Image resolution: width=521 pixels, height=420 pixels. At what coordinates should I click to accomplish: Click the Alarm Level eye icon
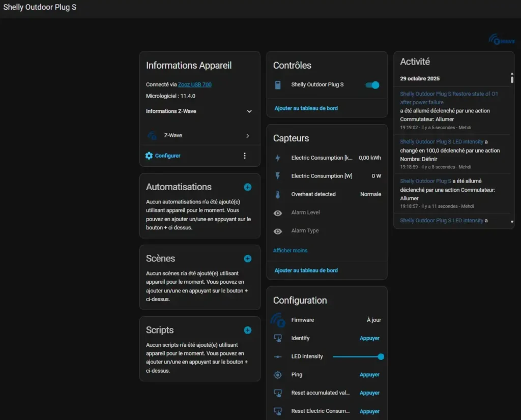(278, 213)
